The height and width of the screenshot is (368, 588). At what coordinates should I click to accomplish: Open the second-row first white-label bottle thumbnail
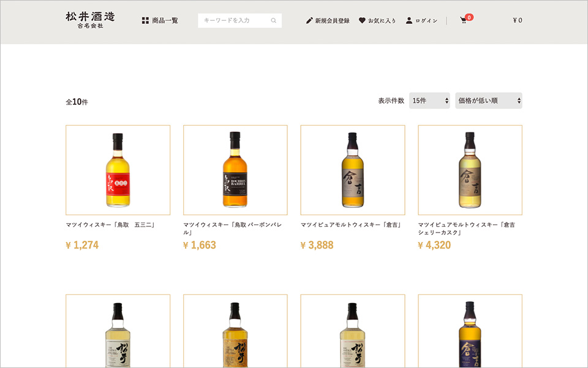click(x=118, y=331)
